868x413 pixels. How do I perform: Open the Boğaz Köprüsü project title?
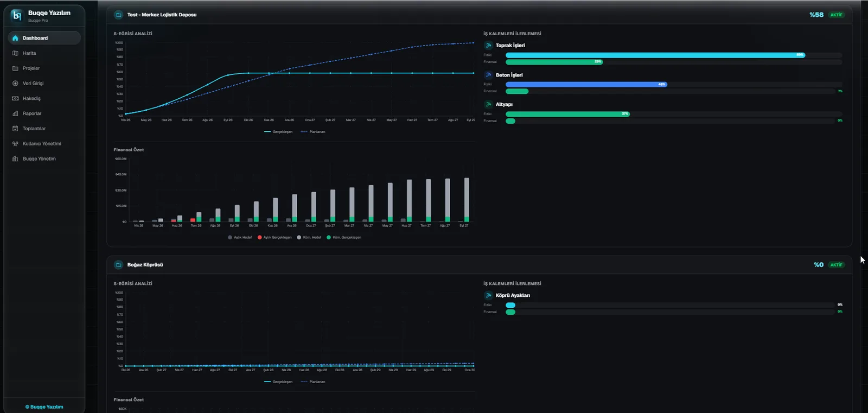pyautogui.click(x=145, y=265)
